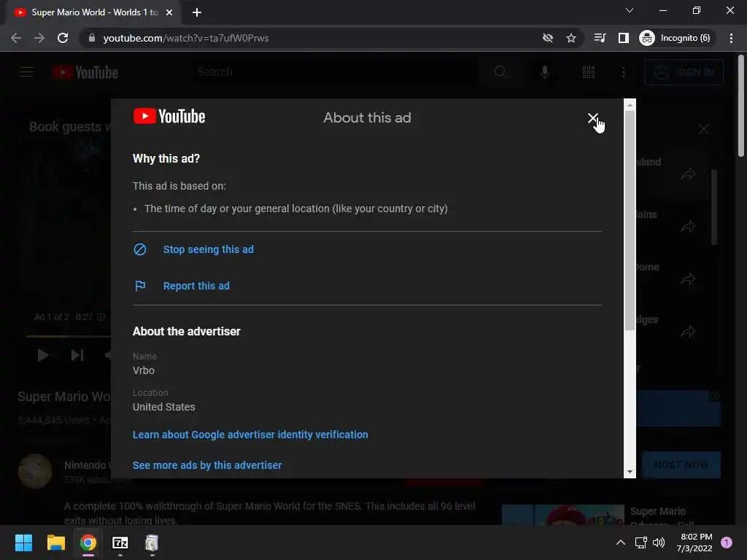Click the HOST NOW ad button
Viewport: 747px width, 560px height.
(x=681, y=464)
